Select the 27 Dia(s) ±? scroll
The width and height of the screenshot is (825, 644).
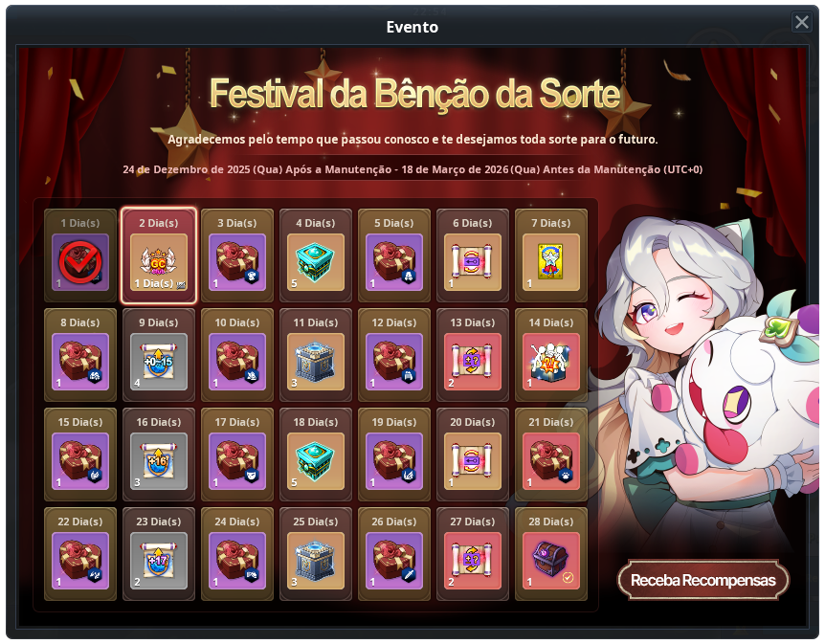473,561
